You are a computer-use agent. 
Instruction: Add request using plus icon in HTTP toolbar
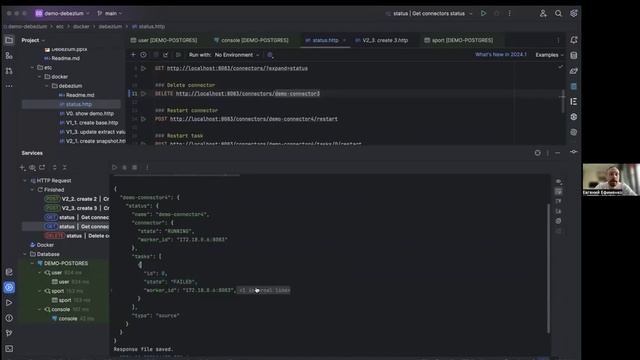point(133,55)
